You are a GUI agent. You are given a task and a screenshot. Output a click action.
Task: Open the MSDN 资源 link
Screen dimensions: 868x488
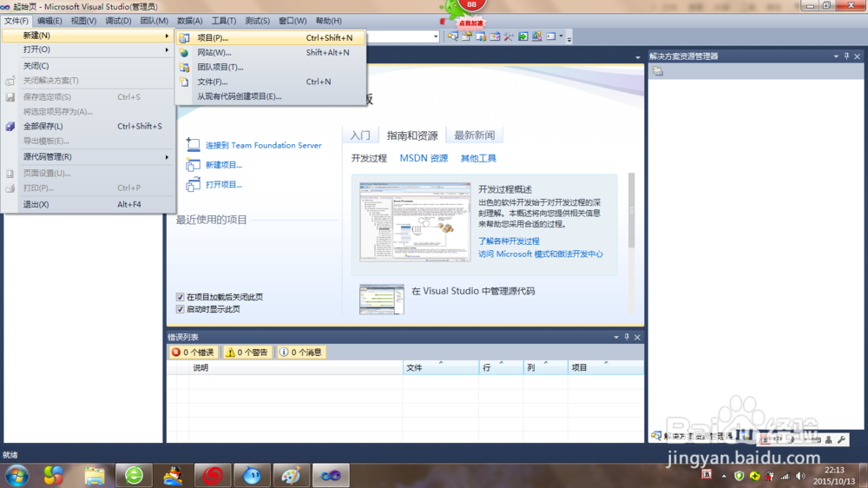click(x=424, y=158)
